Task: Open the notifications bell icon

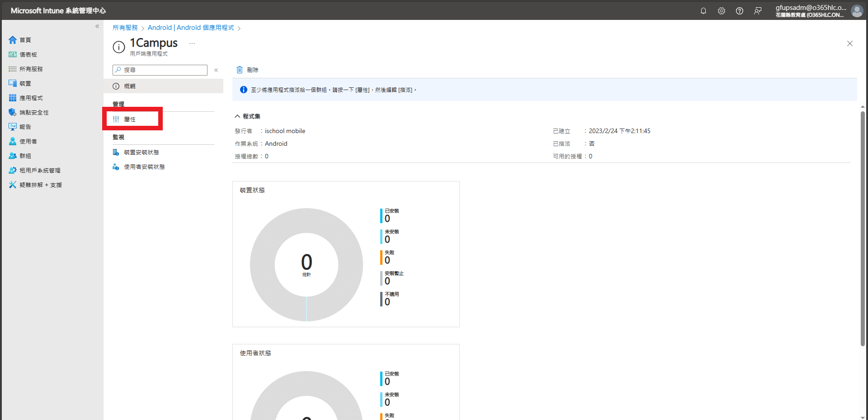Action: point(703,11)
